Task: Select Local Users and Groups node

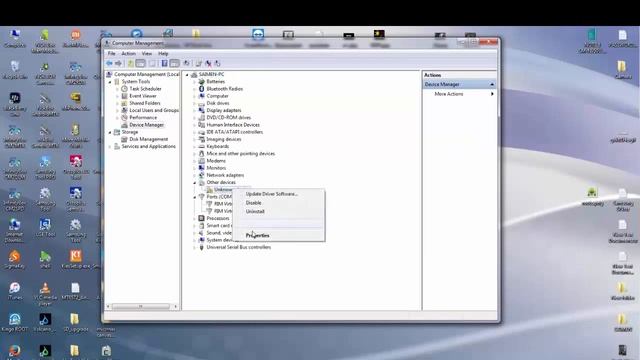Action: [x=154, y=110]
